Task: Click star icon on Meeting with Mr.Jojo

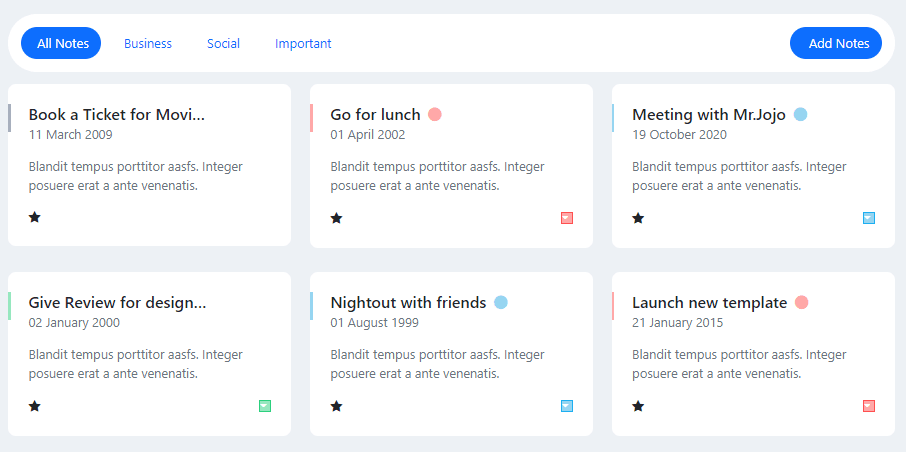Action: click(x=638, y=217)
